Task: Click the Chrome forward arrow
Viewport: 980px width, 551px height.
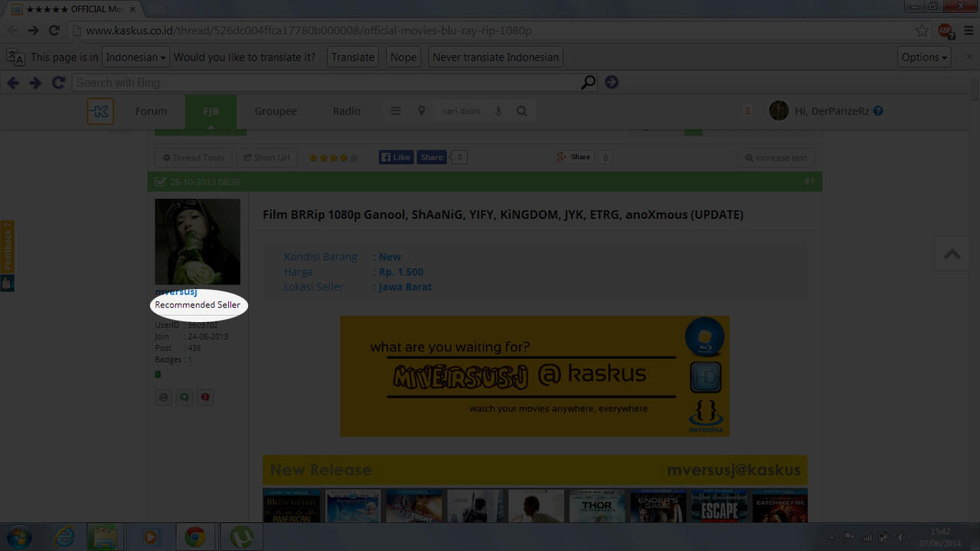Action: point(33,31)
